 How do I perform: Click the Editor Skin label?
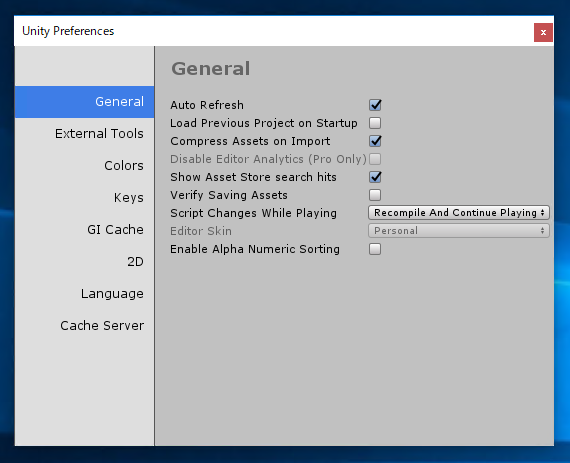click(201, 231)
